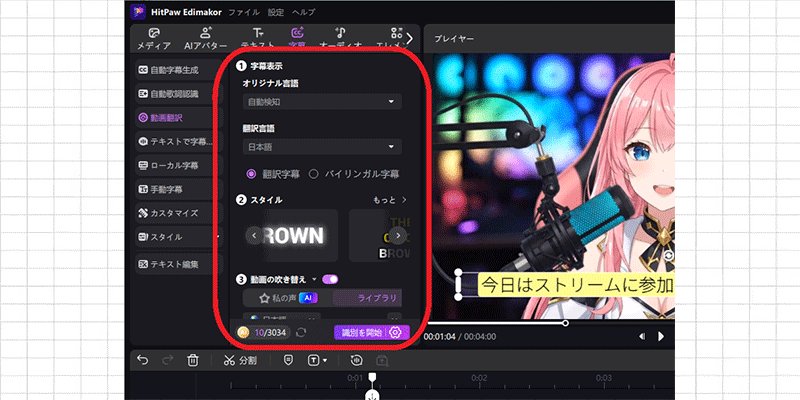
Task: Go to previous style with left arrow
Action: pyautogui.click(x=254, y=236)
